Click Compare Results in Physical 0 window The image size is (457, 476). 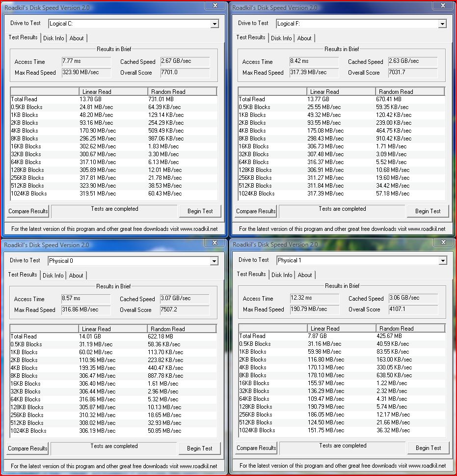point(27,448)
